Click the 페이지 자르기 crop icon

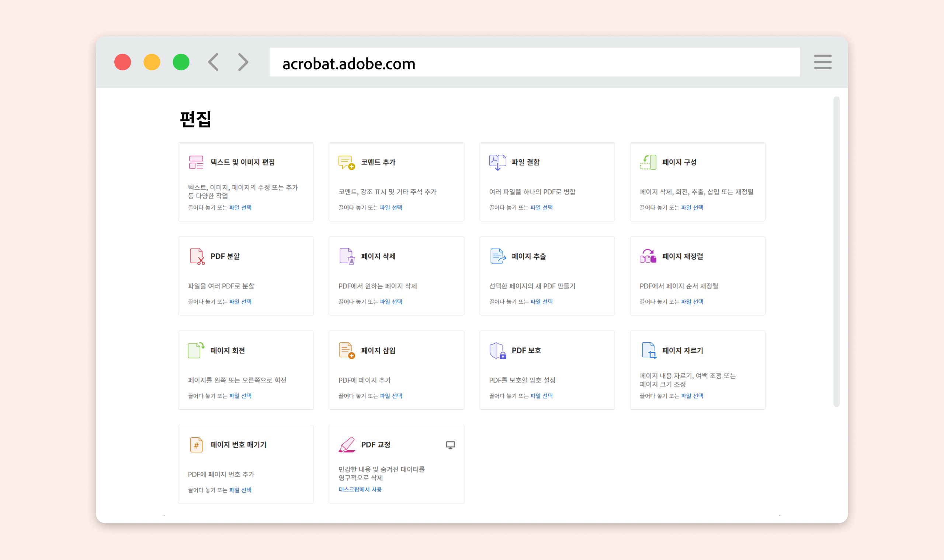tap(649, 350)
